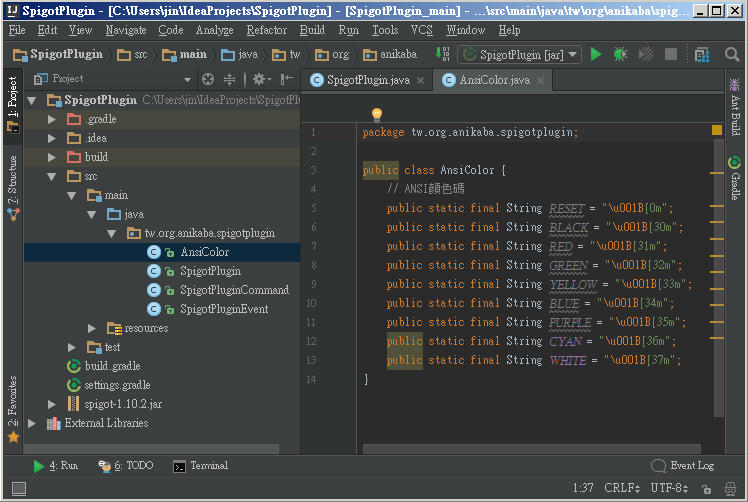The height and width of the screenshot is (502, 748).
Task: Collapse the main folder node
Action: pos(72,196)
